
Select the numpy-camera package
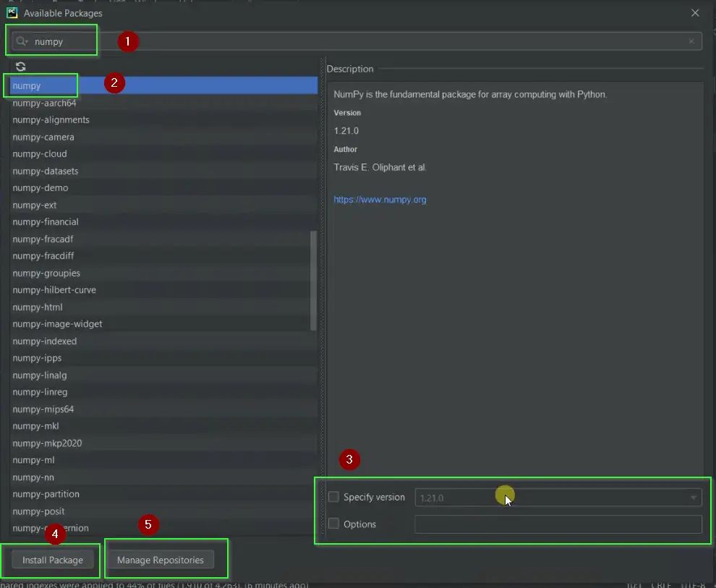(x=163, y=137)
